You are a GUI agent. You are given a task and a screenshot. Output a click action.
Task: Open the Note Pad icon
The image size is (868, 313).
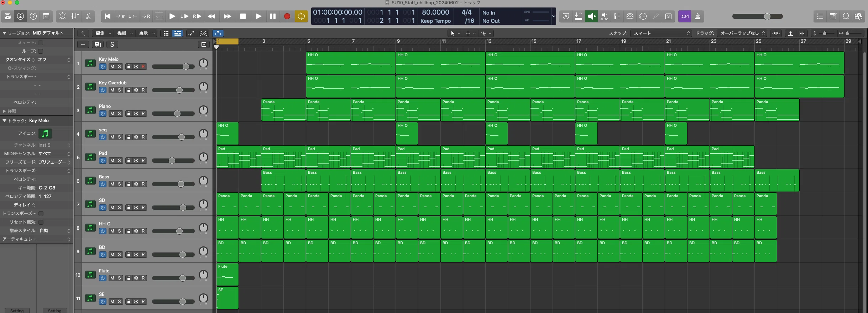[833, 16]
